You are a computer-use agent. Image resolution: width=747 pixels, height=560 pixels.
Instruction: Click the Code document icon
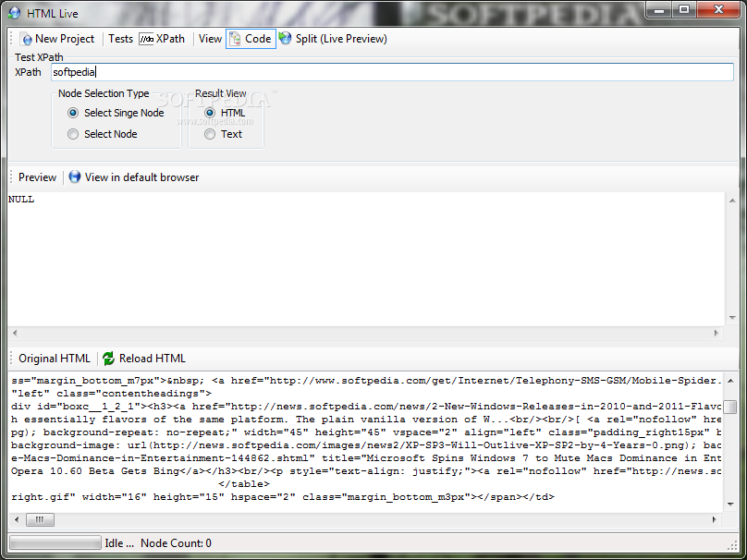click(235, 39)
